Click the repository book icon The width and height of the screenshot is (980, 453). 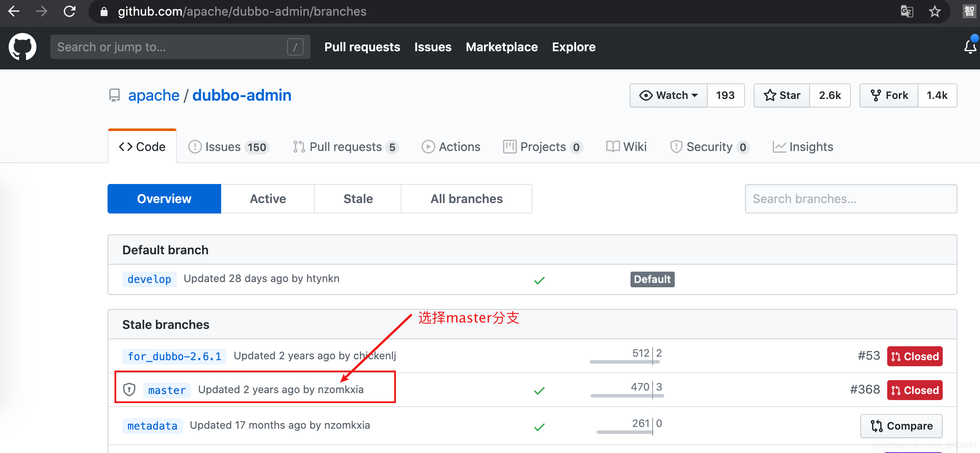[114, 95]
